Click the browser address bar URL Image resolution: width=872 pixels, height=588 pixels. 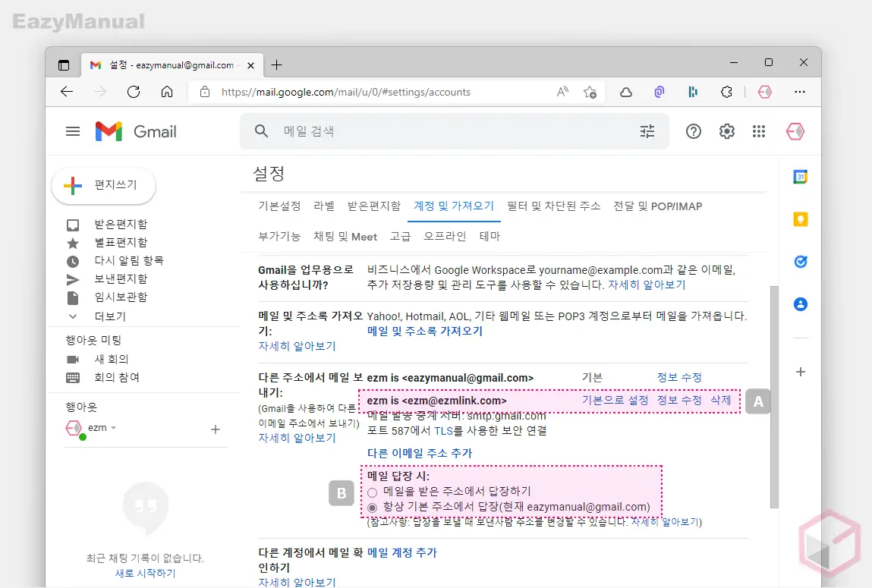pyautogui.click(x=346, y=92)
